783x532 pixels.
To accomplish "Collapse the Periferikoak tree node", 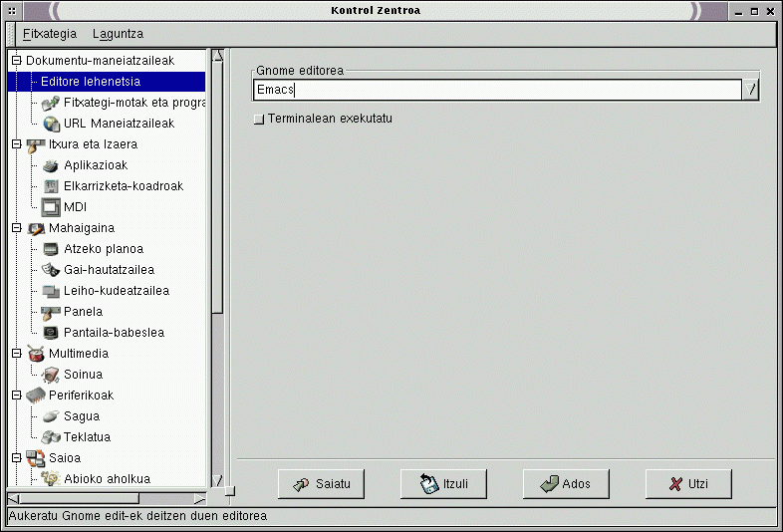I will click(17, 396).
